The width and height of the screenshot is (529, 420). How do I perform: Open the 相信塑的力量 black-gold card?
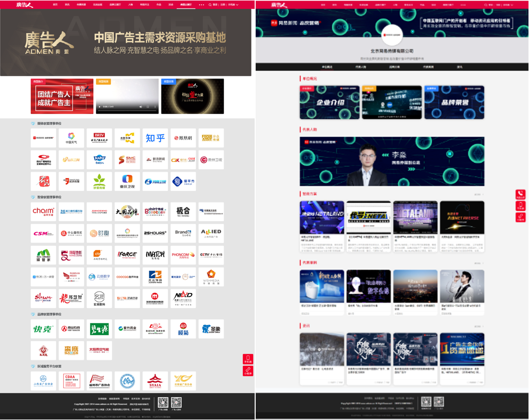(x=193, y=96)
